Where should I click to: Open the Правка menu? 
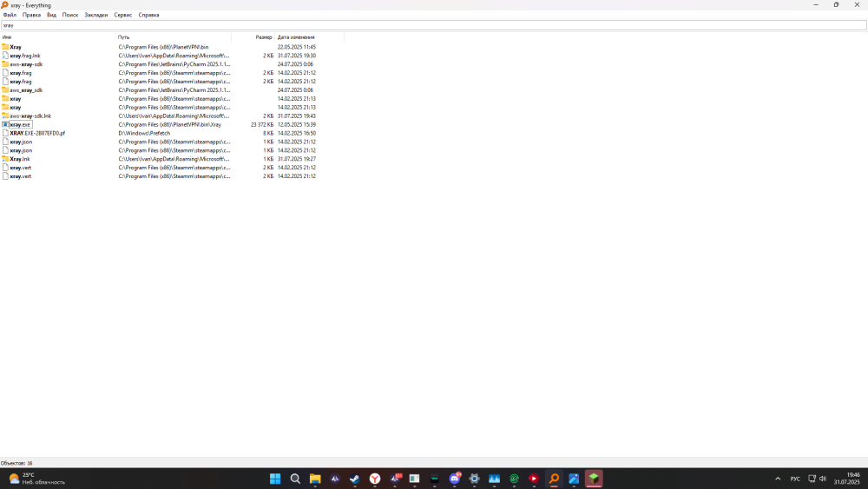(x=31, y=15)
